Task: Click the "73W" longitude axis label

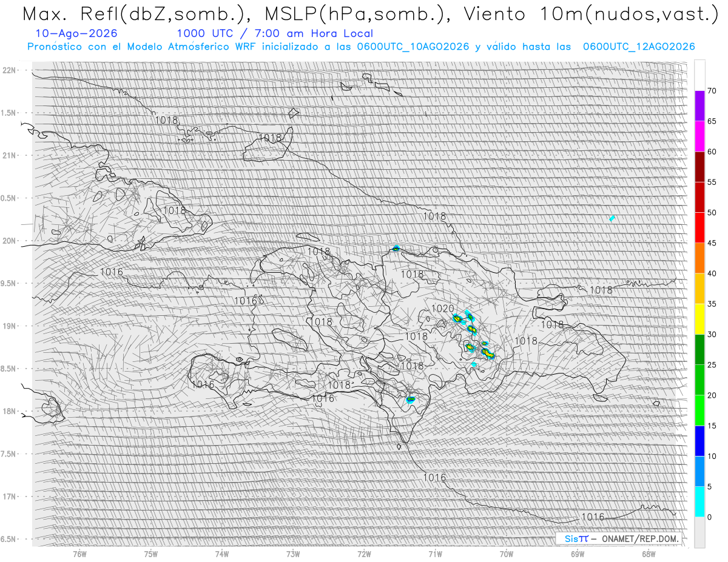Action: point(293,554)
